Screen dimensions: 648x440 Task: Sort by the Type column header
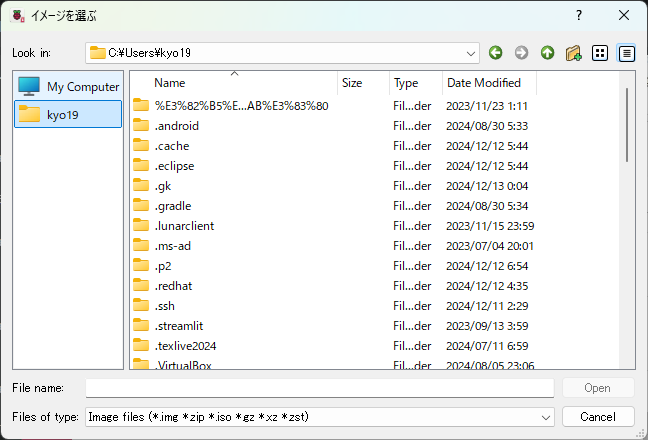pyautogui.click(x=416, y=83)
